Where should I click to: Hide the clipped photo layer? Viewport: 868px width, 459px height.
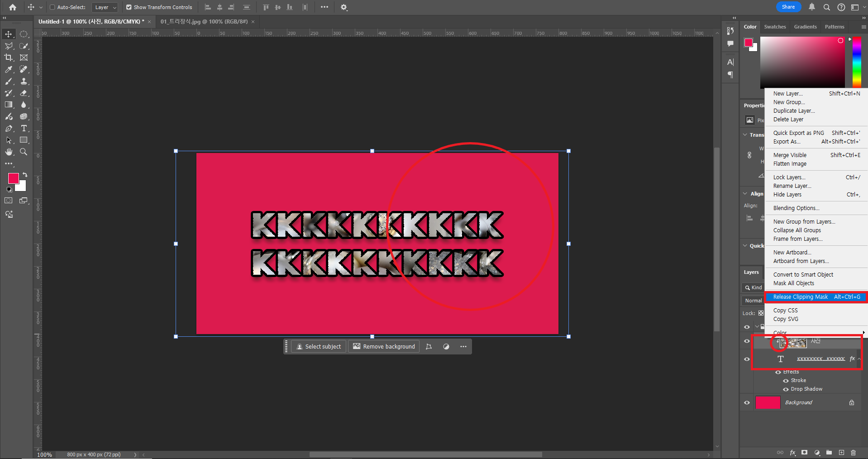point(747,341)
